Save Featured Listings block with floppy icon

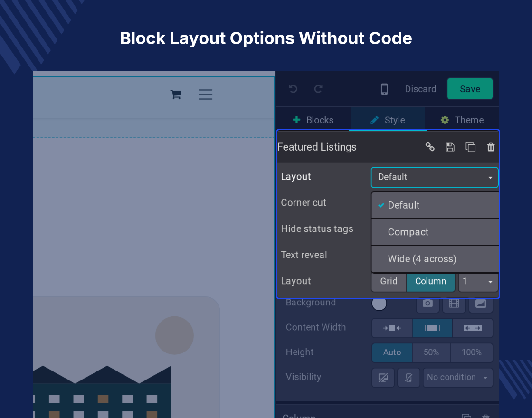(450, 147)
